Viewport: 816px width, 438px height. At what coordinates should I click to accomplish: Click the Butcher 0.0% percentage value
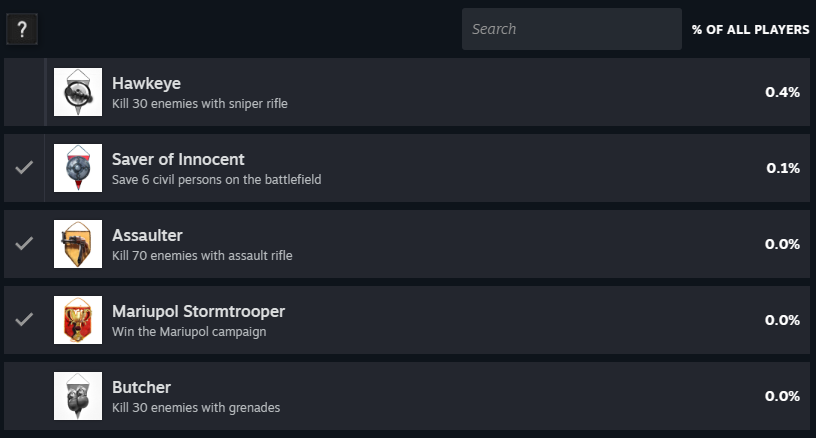pyautogui.click(x=782, y=396)
